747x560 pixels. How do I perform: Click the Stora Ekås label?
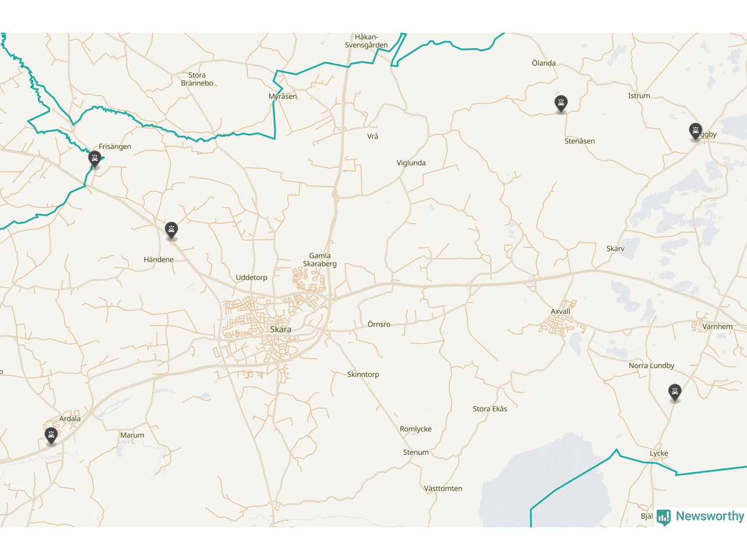(x=490, y=409)
